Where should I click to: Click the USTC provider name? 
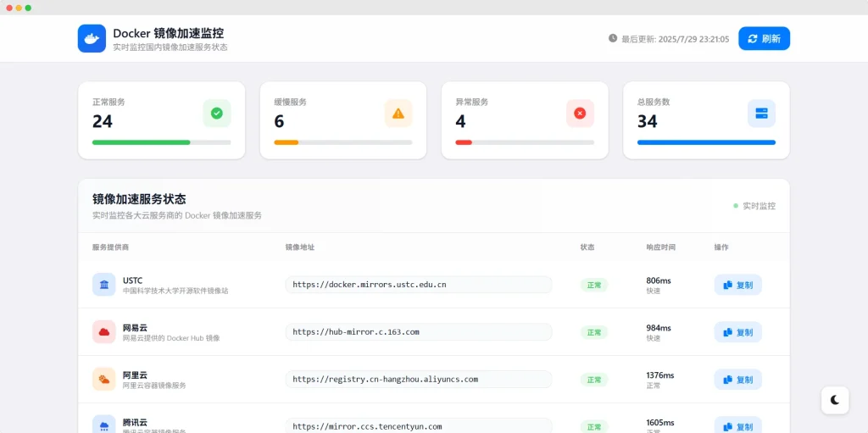pos(132,280)
